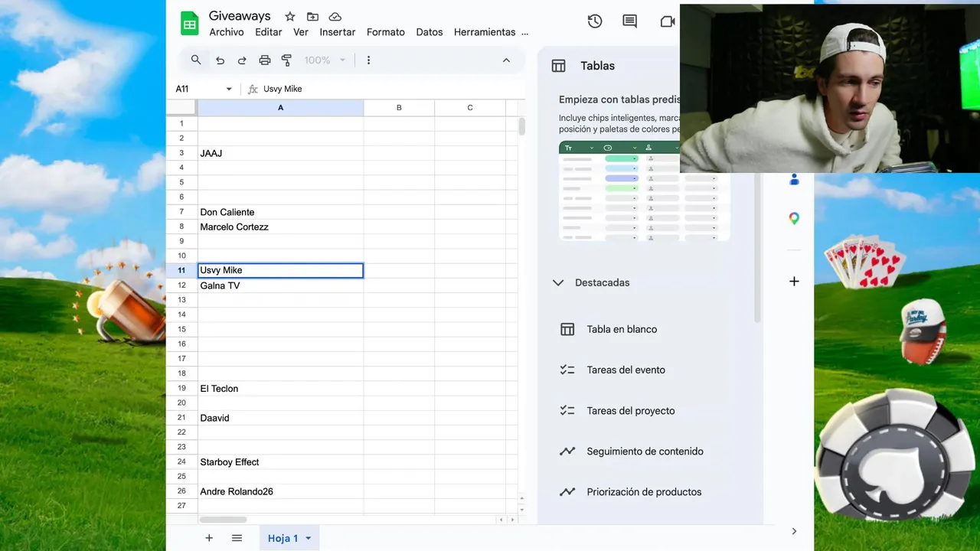
Task: Select the cell containing Andre Rolando26
Action: (280, 491)
